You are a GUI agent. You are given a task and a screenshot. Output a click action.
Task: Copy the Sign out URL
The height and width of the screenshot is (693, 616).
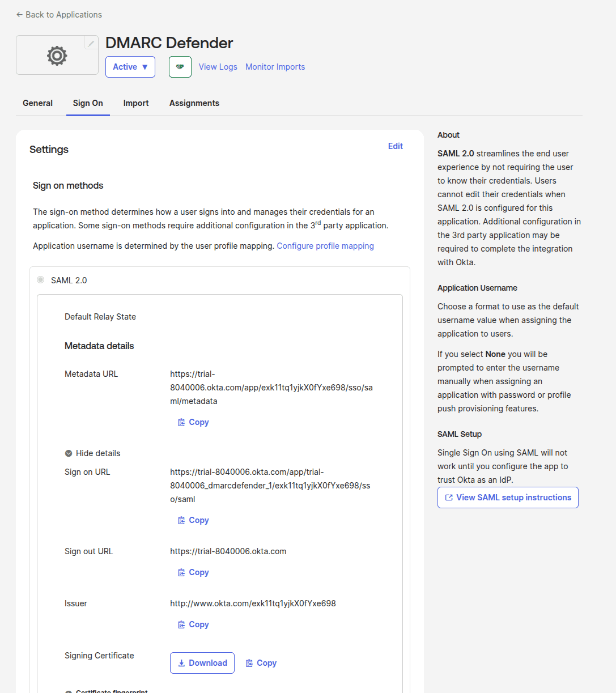[193, 572]
